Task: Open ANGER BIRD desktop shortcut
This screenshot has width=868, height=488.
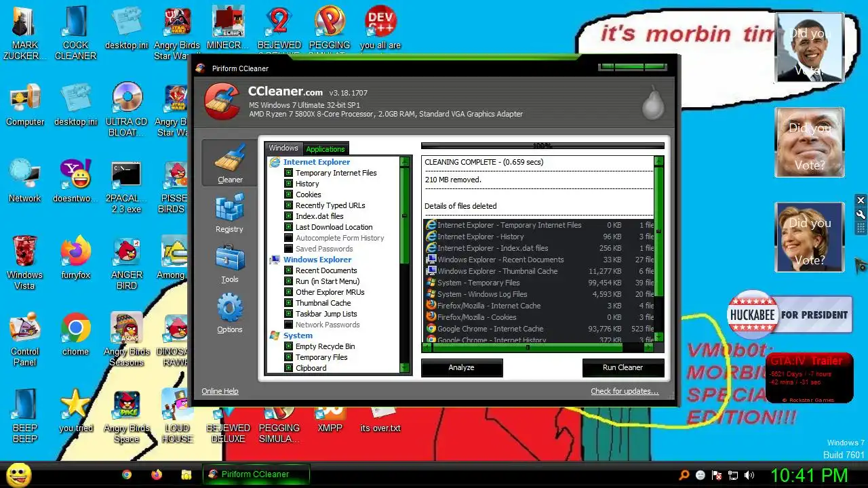Action: pos(126,262)
